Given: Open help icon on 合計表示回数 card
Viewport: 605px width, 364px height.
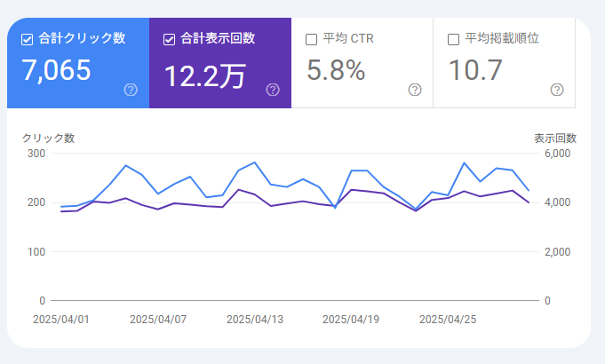Looking at the screenshot, I should pyautogui.click(x=273, y=90).
